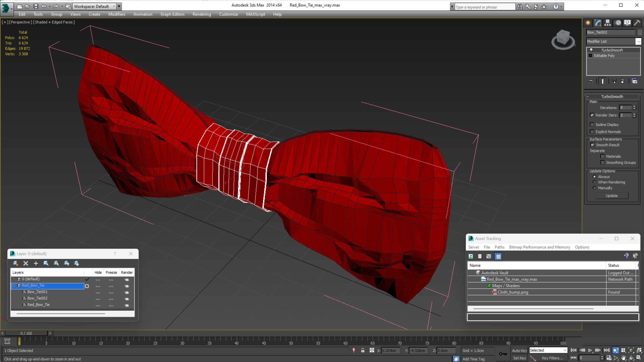Open Paths menu in Asset Tracking

pyautogui.click(x=499, y=247)
